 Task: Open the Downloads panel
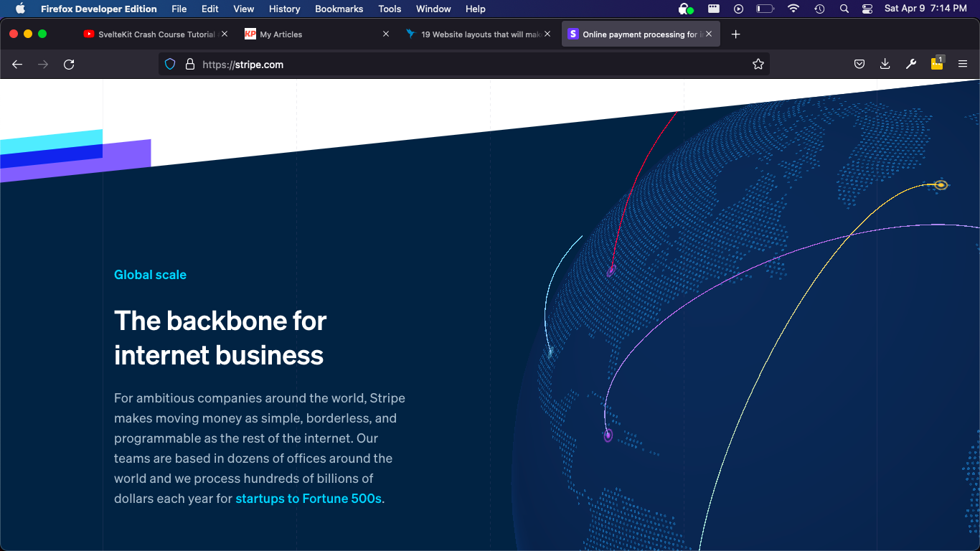tap(885, 65)
